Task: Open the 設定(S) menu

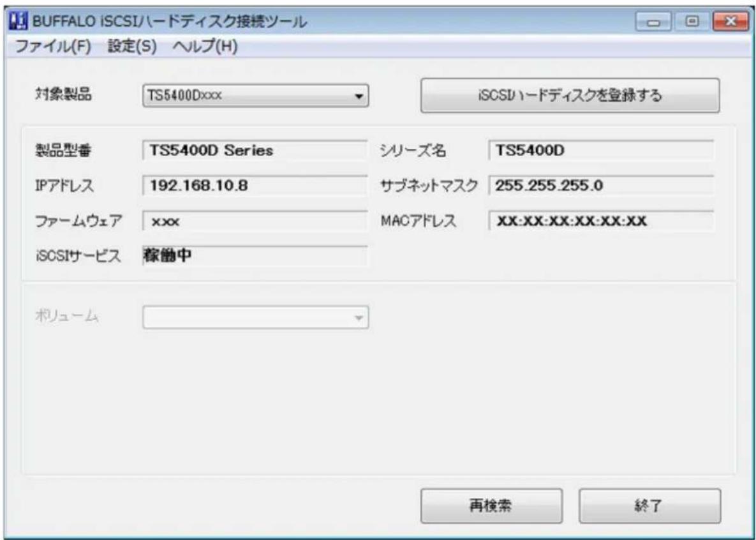Action: pos(132,47)
